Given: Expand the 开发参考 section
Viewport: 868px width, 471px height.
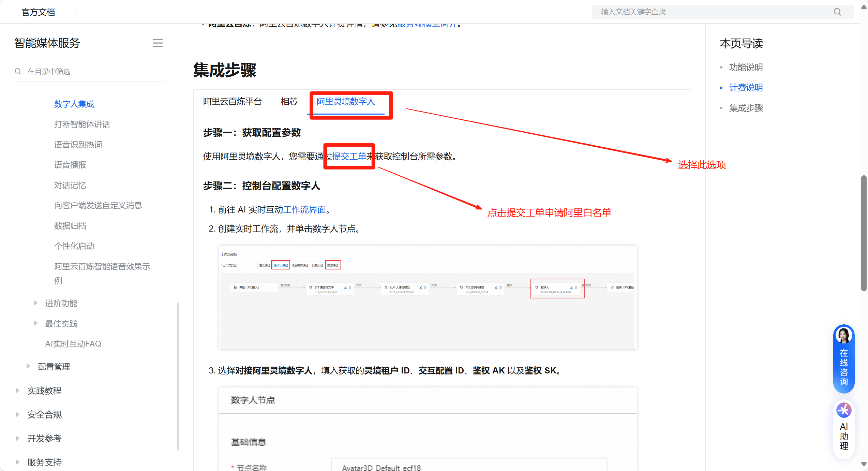Looking at the screenshot, I should 17,438.
